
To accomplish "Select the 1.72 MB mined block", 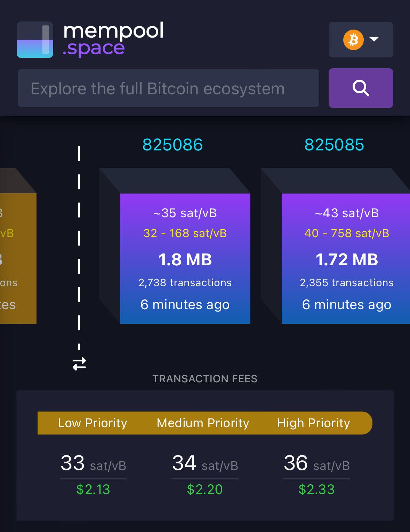I will 346,259.
